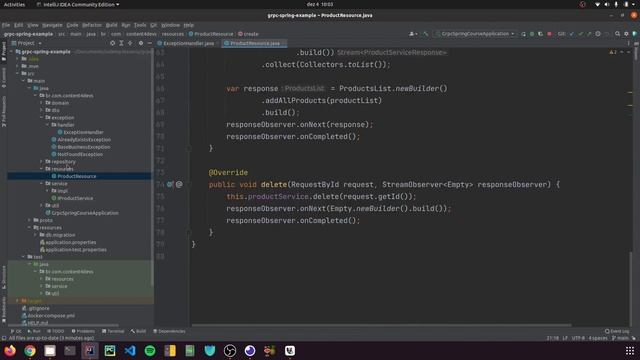Open the user account icon in toolbar
Screen dimensions: 640x360
(x=413, y=34)
